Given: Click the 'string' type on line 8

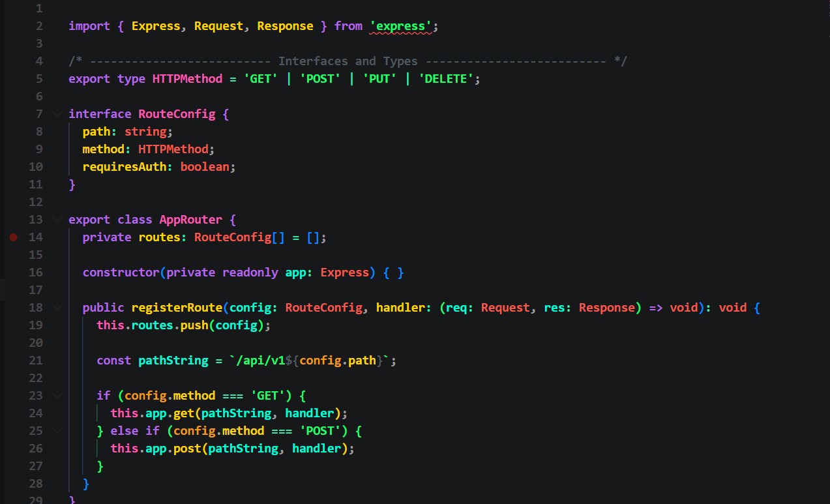Looking at the screenshot, I should click(x=145, y=132).
